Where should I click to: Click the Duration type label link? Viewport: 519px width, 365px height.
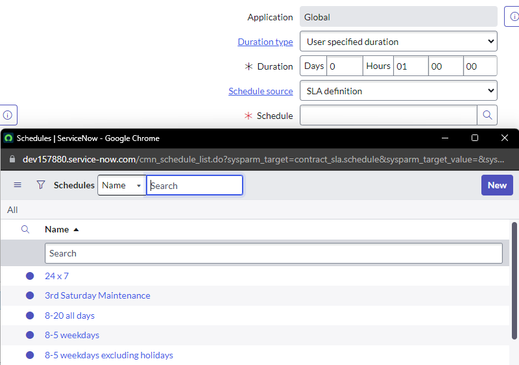tap(265, 42)
